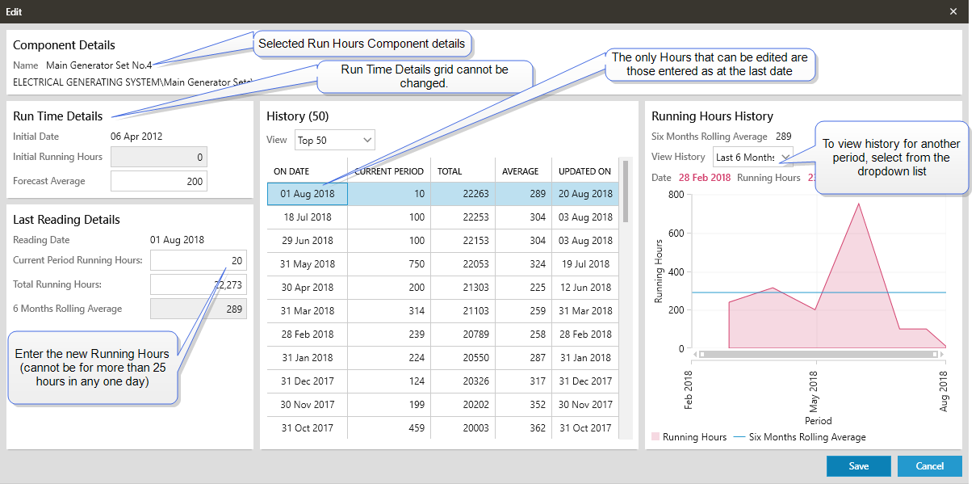Click the TOTAL column header

tap(463, 170)
